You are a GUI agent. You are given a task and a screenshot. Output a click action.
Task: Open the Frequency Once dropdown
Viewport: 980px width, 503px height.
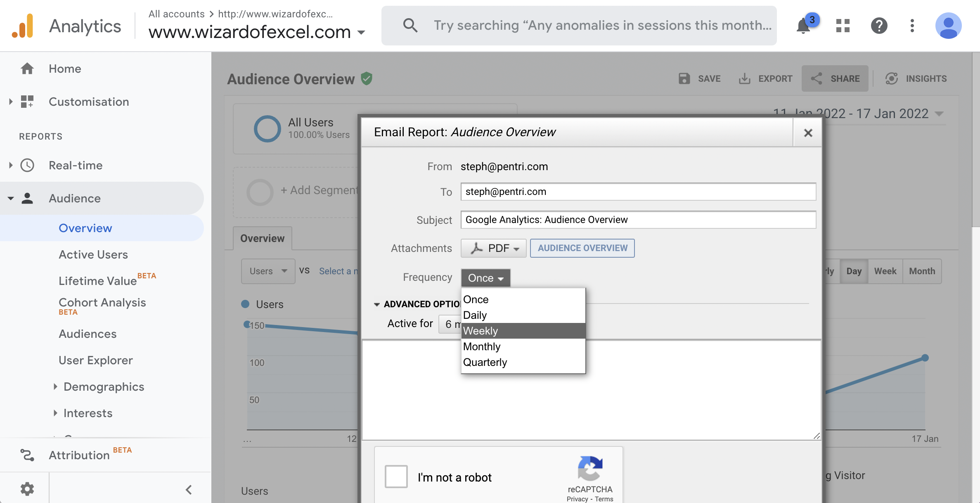485,278
